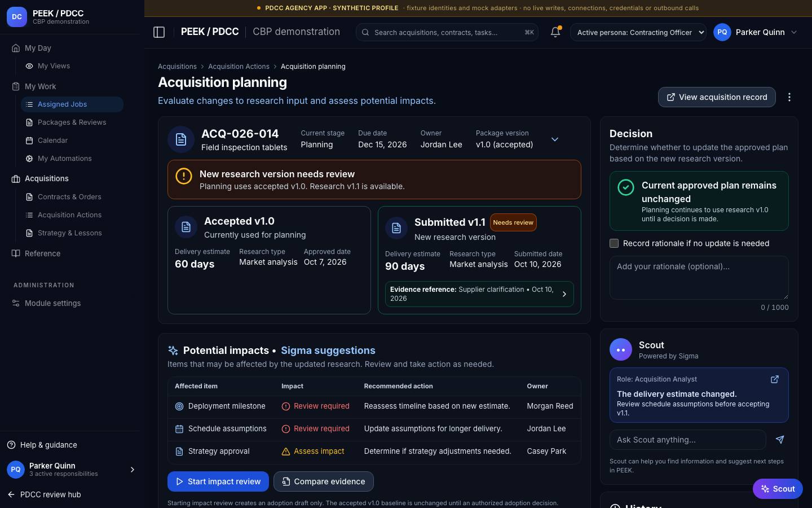The width and height of the screenshot is (812, 508).
Task: Click the Needs review badge
Action: [513, 222]
